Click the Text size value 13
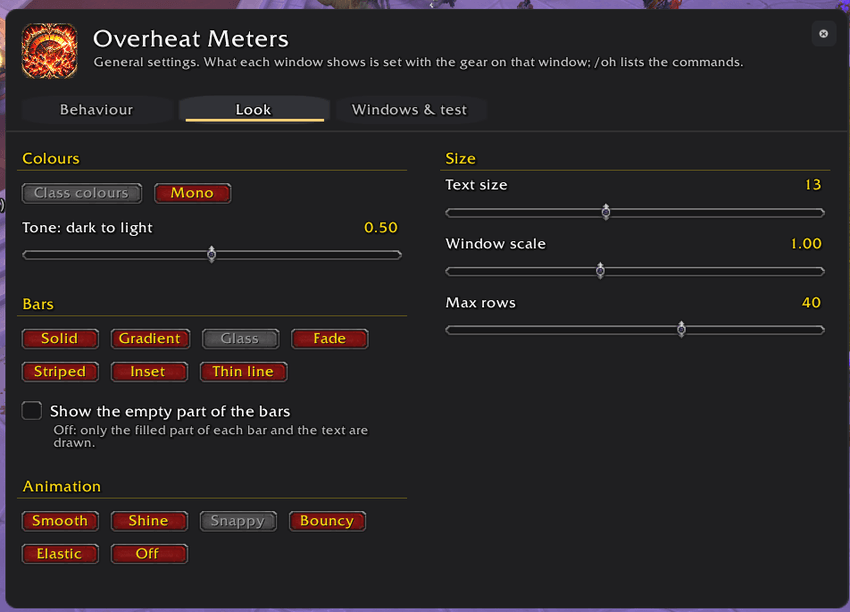Screen dimensions: 850x612 [x=813, y=185]
